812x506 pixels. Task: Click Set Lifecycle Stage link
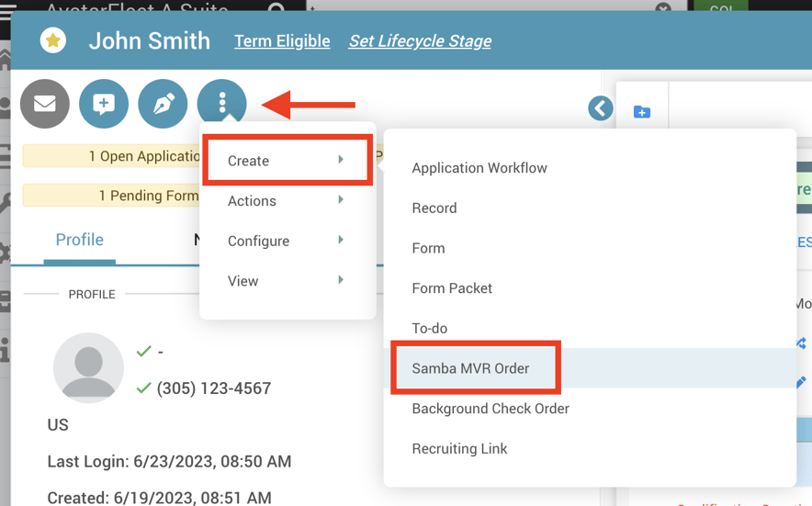420,41
